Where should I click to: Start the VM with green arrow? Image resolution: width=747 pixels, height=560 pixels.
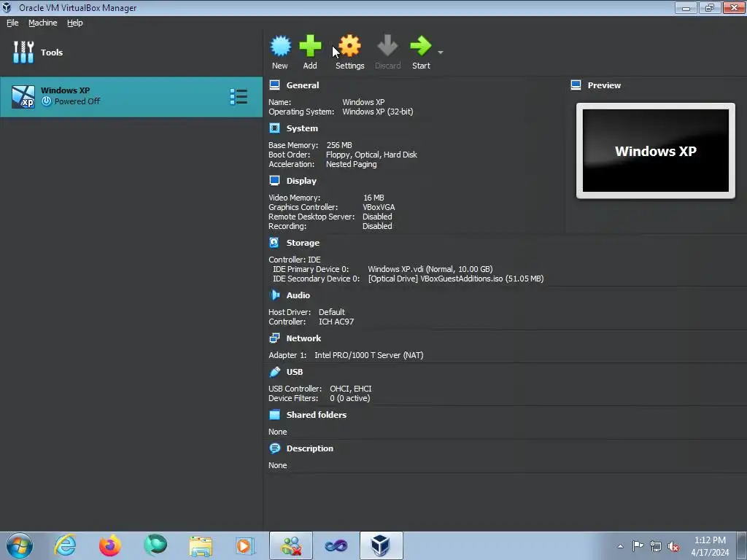[x=421, y=46]
